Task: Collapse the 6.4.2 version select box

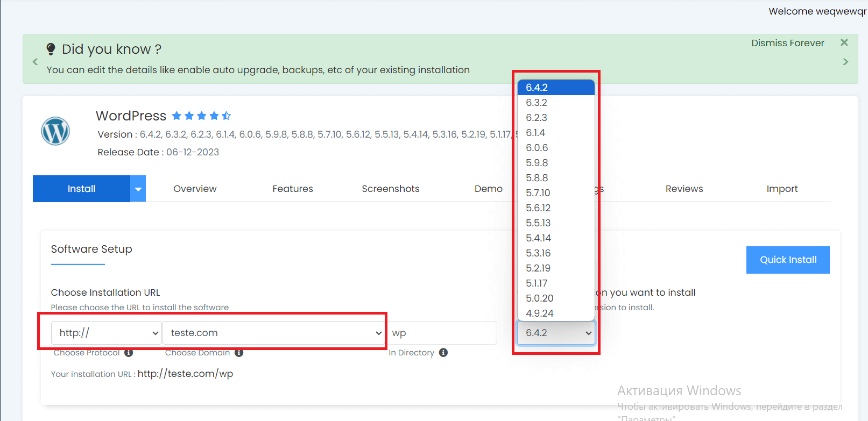Action: (556, 333)
